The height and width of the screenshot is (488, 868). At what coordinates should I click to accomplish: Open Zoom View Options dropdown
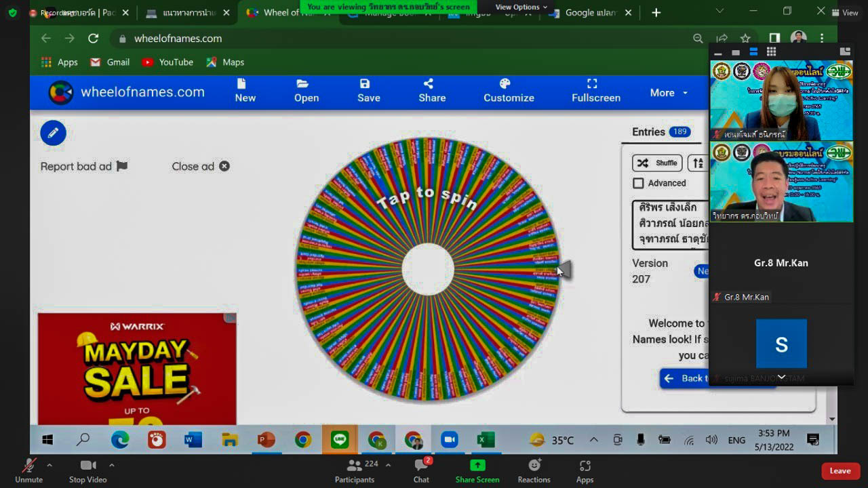point(521,7)
